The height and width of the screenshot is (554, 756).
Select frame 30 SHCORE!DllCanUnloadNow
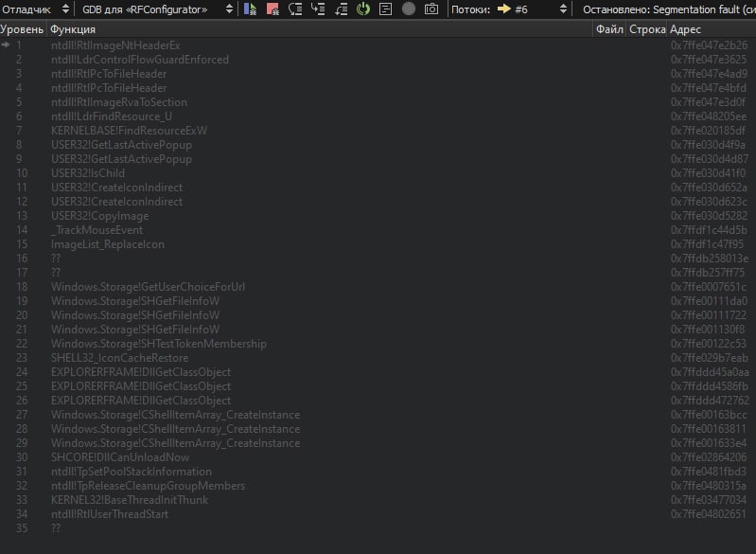tap(378, 457)
